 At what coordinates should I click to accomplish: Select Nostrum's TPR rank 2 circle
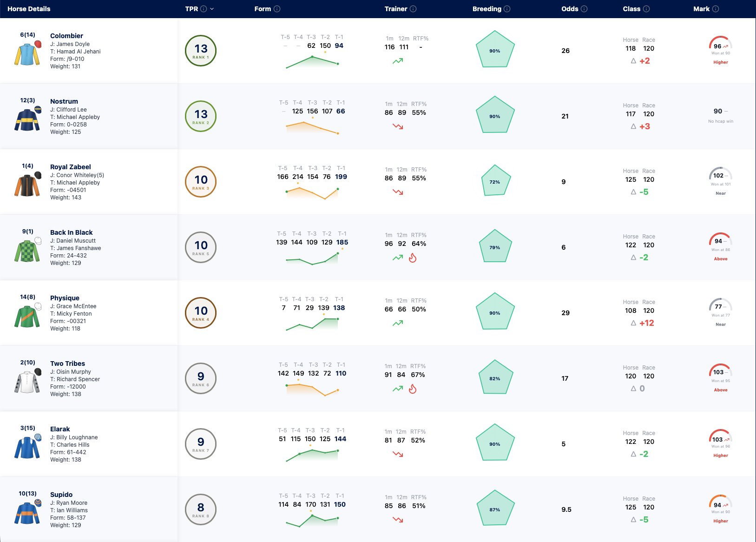[201, 116]
